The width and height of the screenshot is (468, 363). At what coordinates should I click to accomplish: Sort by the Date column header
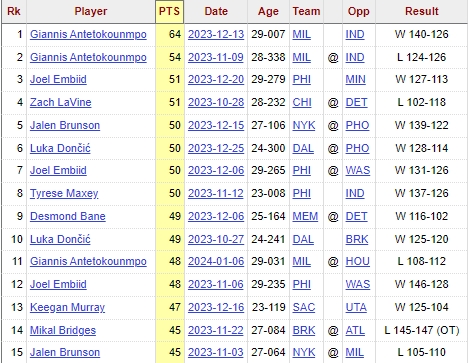(x=216, y=11)
